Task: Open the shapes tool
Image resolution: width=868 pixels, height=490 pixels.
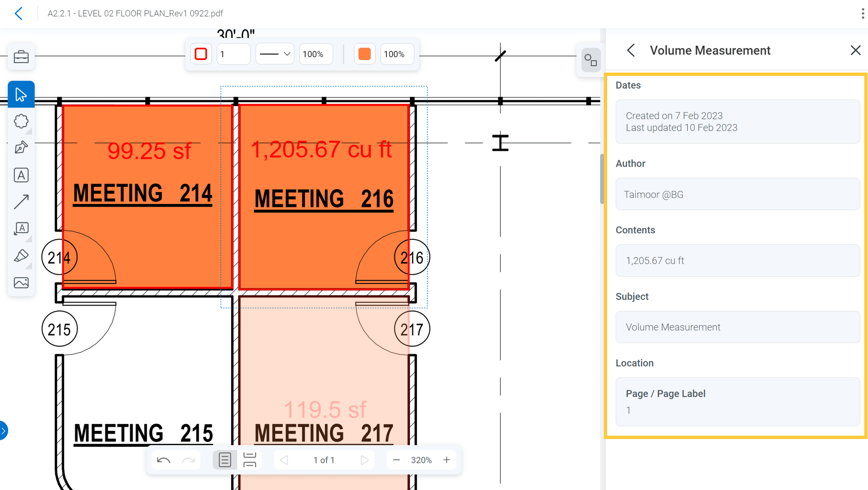Action: coord(21,121)
